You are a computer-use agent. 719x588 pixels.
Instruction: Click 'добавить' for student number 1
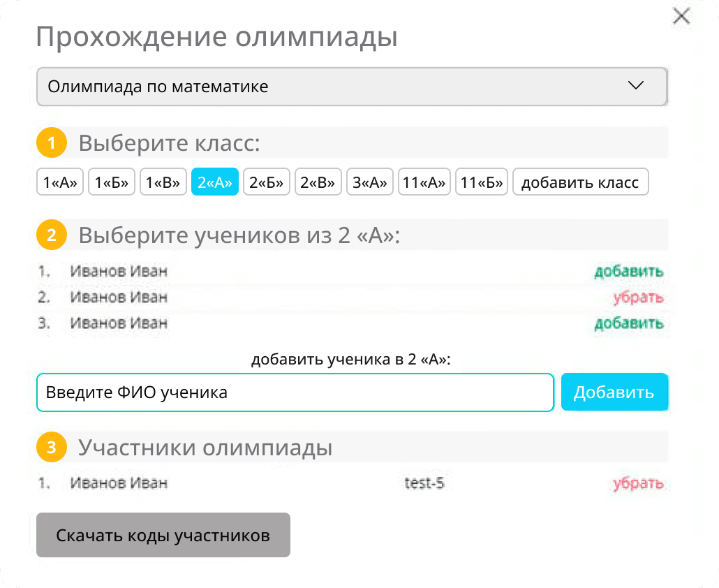coord(629,272)
